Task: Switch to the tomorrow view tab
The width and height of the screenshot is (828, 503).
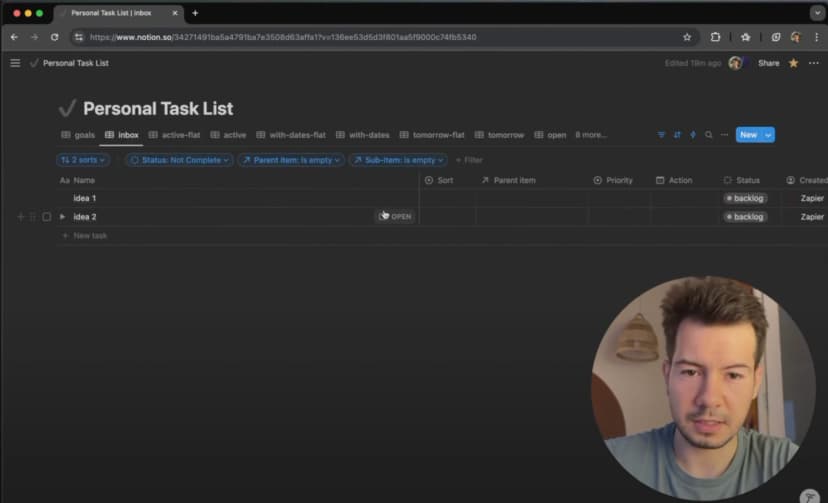Action: pos(500,135)
